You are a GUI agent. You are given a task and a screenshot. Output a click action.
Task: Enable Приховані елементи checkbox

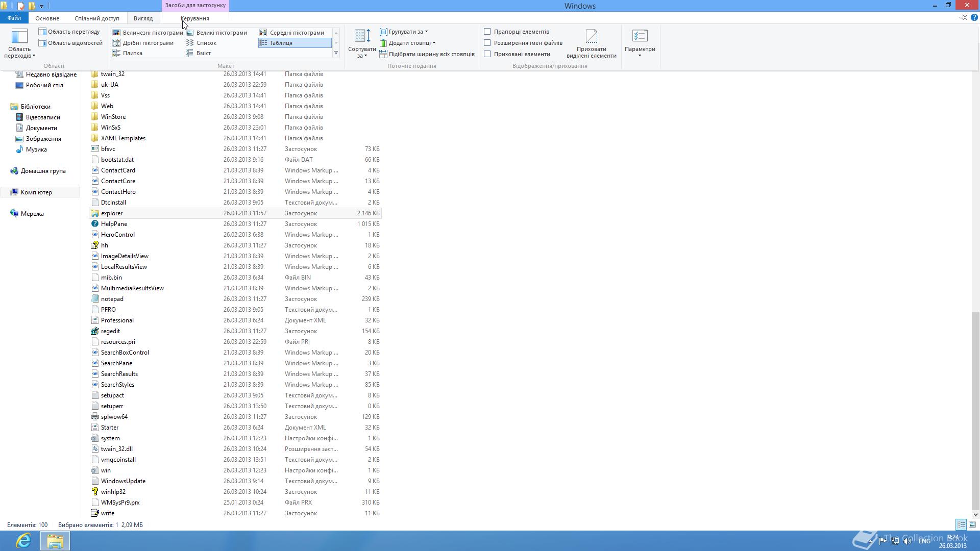487,54
